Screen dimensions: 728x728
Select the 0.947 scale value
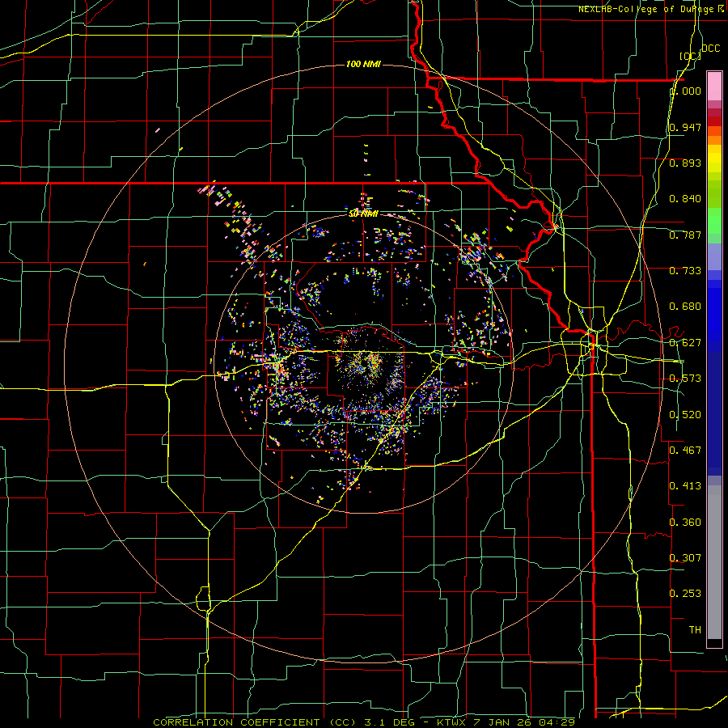(x=685, y=127)
